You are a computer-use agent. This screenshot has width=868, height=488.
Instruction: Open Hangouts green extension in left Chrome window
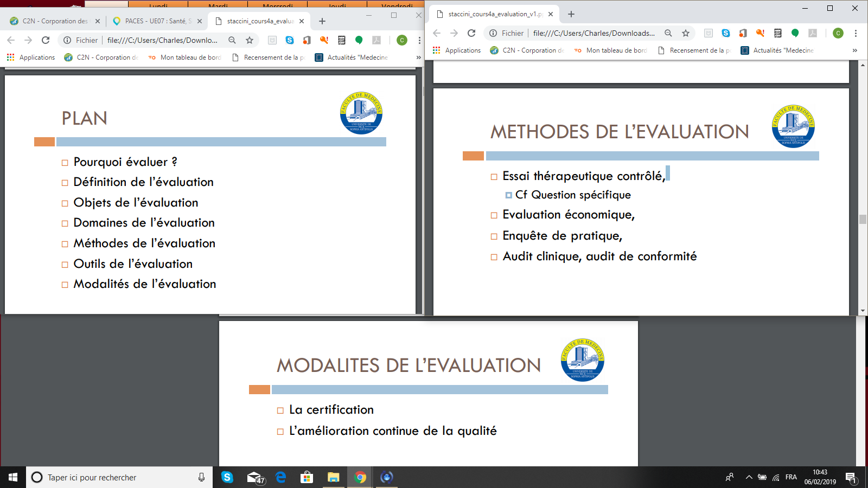359,40
